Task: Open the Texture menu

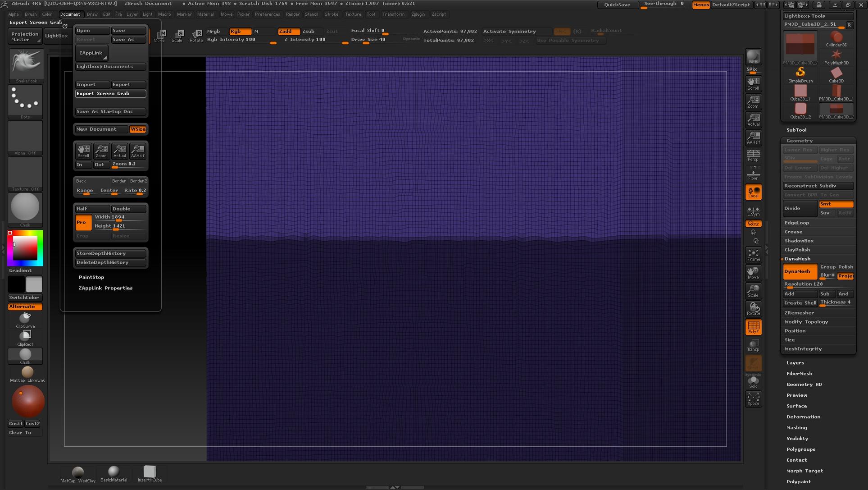Action: 353,14
